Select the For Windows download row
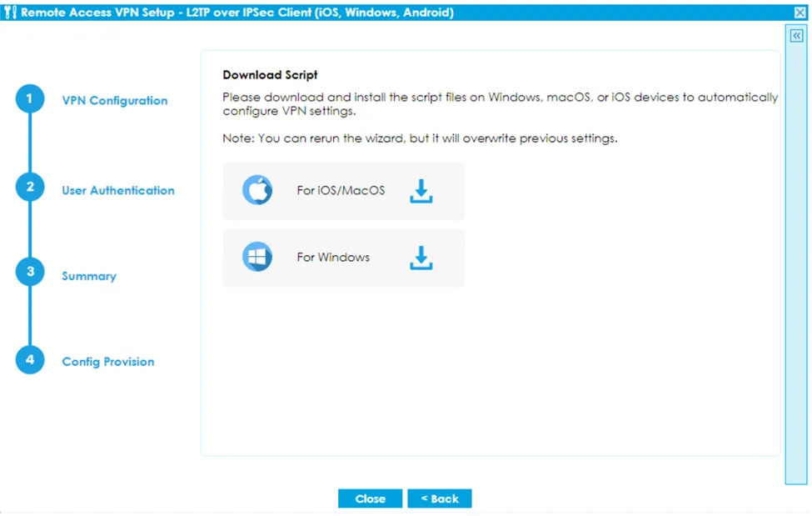This screenshot has width=812, height=516. 343,257
